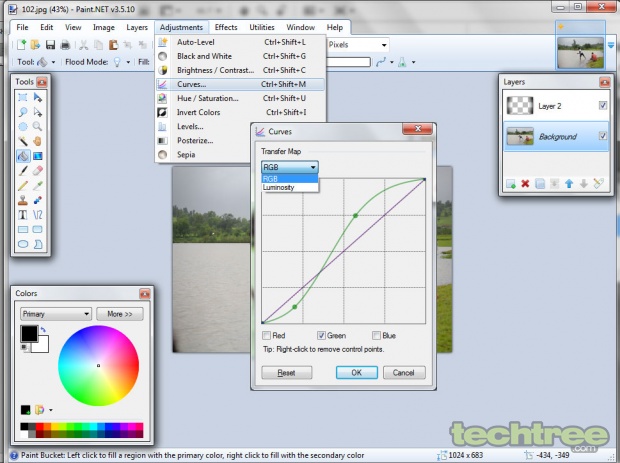This screenshot has height=463, width=620.
Task: Choose Black and White menu entry
Action: coord(240,56)
